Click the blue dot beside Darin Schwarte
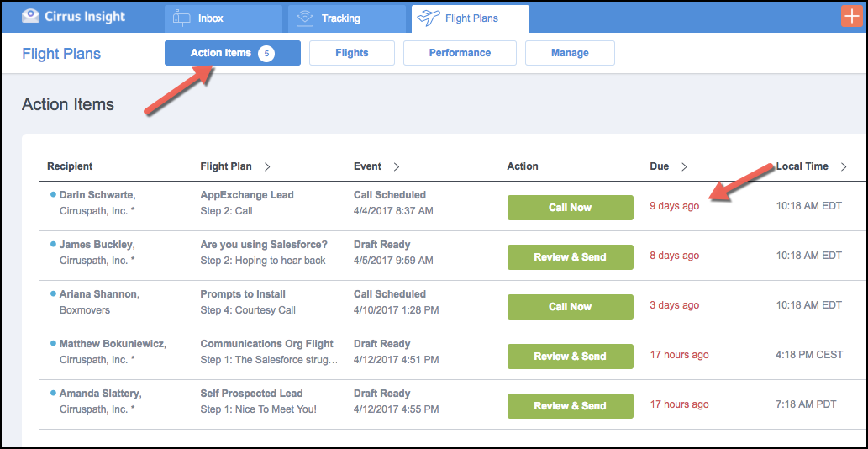Image resolution: width=868 pixels, height=449 pixels. pos(53,194)
